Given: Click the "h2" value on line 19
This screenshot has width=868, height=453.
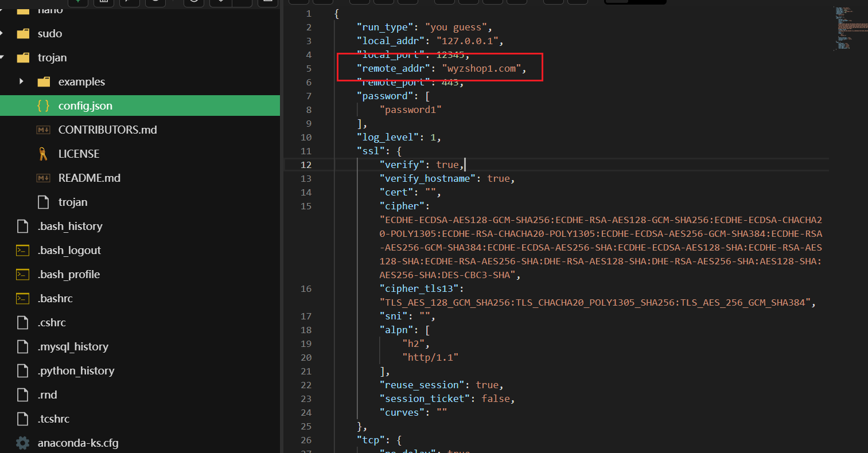Looking at the screenshot, I should point(414,343).
